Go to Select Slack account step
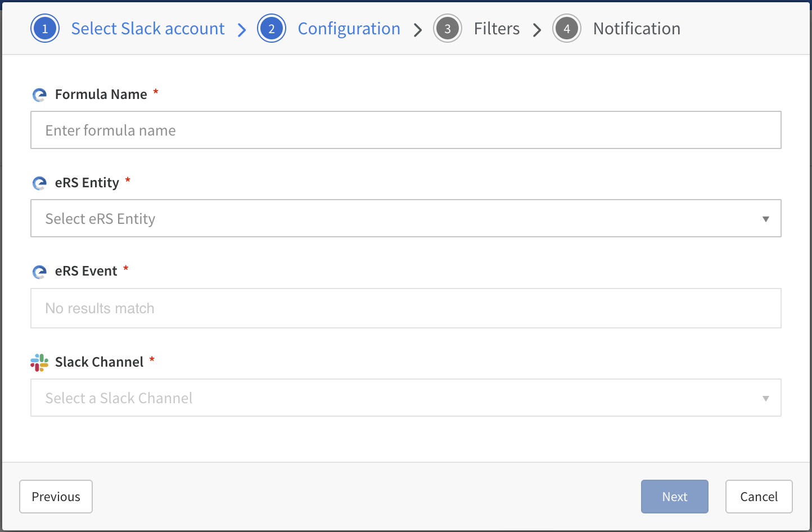812x532 pixels. 148,29
